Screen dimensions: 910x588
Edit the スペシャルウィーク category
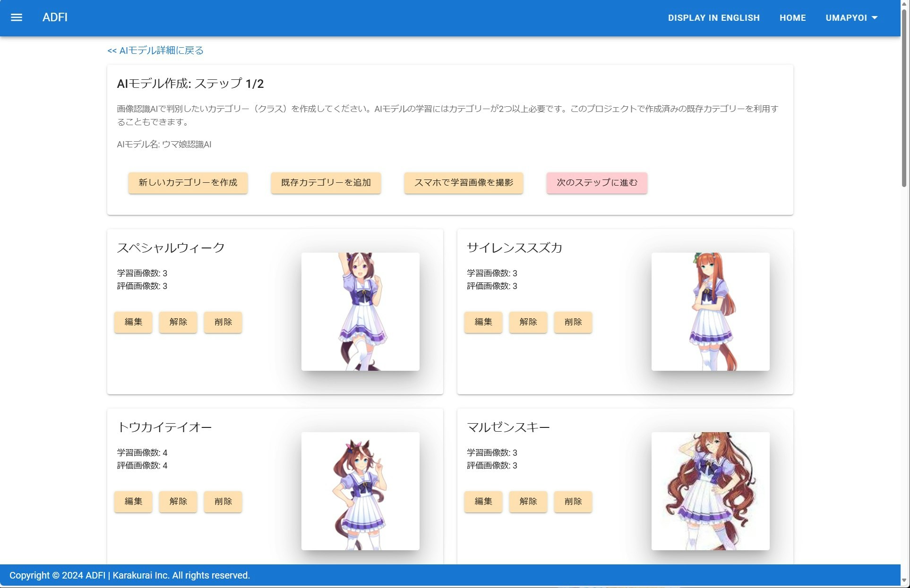click(133, 322)
